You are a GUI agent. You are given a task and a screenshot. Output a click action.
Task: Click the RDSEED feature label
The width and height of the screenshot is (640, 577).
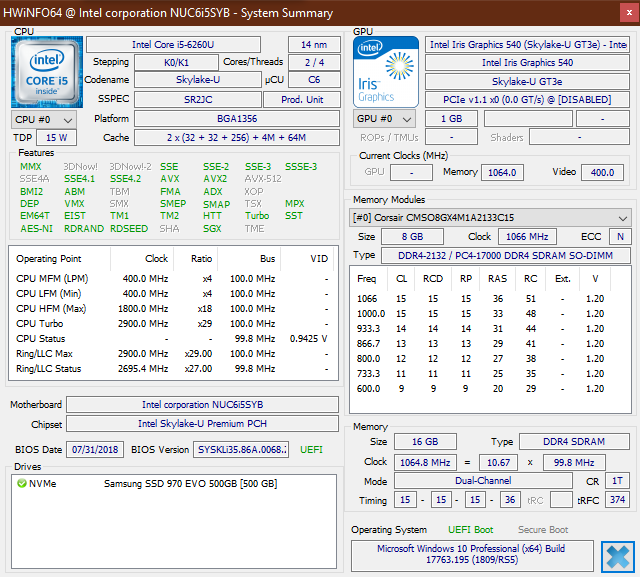click(x=129, y=229)
